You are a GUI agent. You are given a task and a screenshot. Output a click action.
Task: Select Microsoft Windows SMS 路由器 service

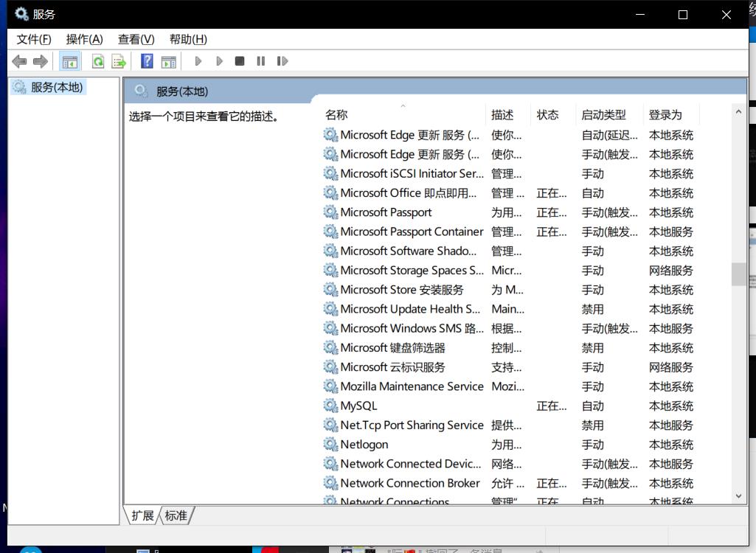509,328
